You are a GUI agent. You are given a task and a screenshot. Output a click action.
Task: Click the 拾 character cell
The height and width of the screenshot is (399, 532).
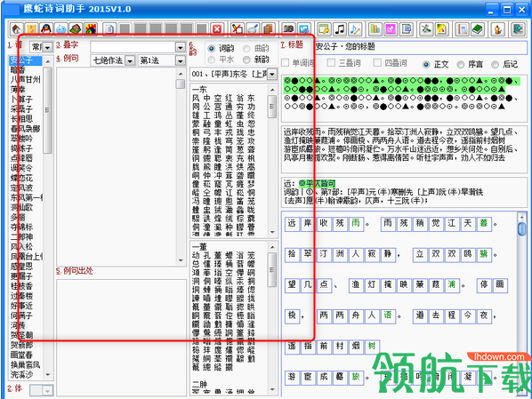[292, 254]
